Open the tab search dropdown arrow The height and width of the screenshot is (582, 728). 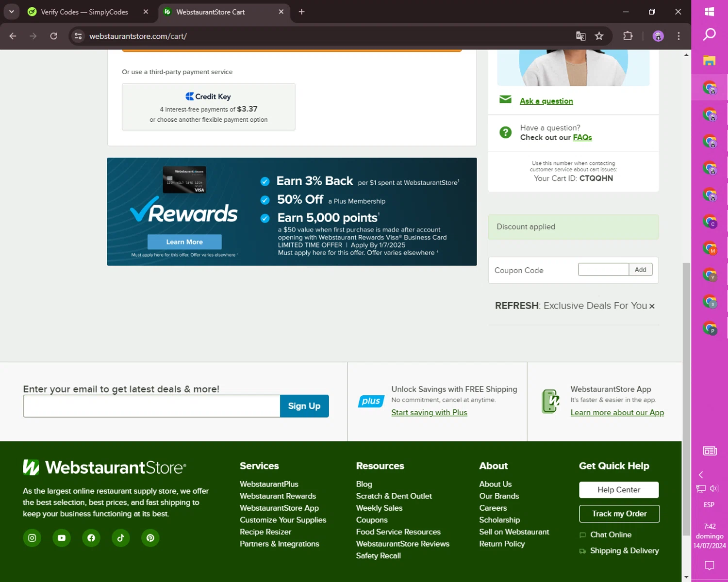point(11,12)
